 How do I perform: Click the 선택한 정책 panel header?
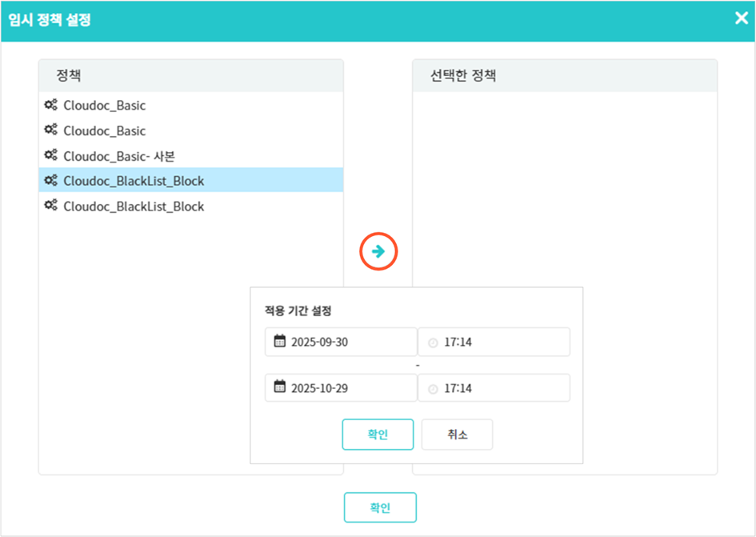564,76
